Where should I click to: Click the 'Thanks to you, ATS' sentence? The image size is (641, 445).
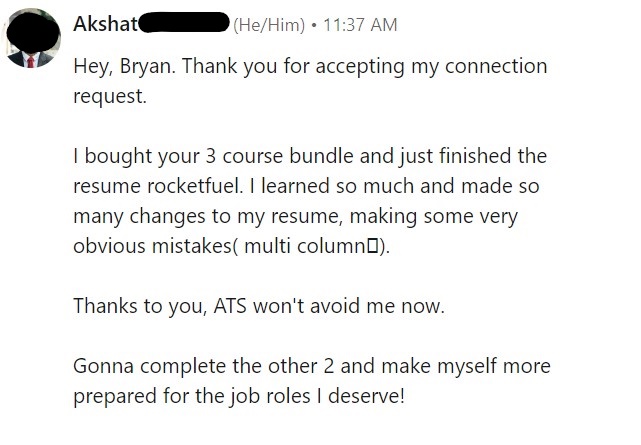pos(259,306)
